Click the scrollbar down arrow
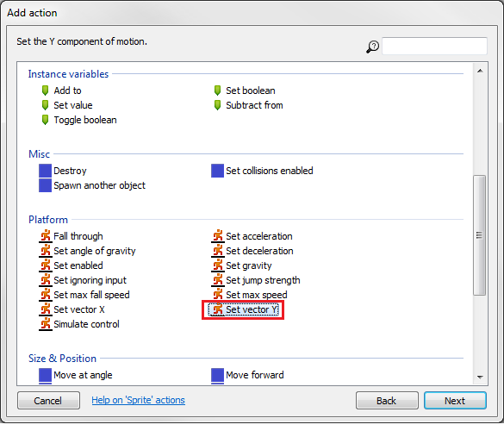Viewport: 504px width, 437px height. click(x=480, y=378)
